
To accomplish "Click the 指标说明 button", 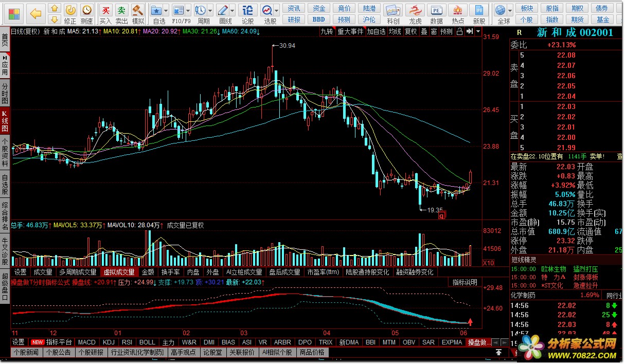I will click(465, 282).
